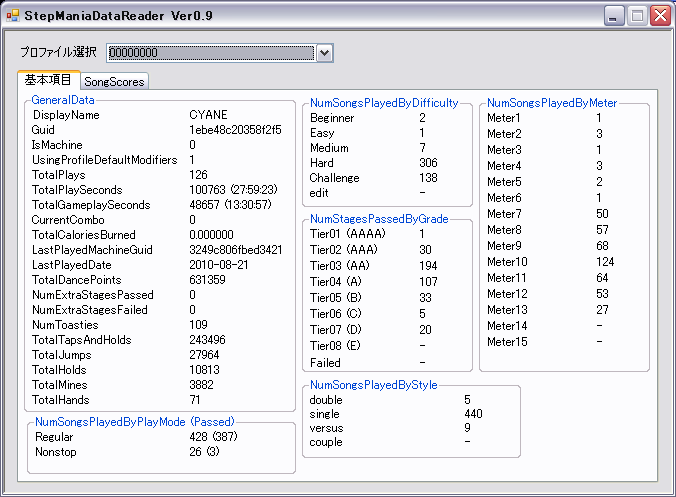
Task: Click the NumSongsPlayedByStyle group heading
Action: point(374,385)
